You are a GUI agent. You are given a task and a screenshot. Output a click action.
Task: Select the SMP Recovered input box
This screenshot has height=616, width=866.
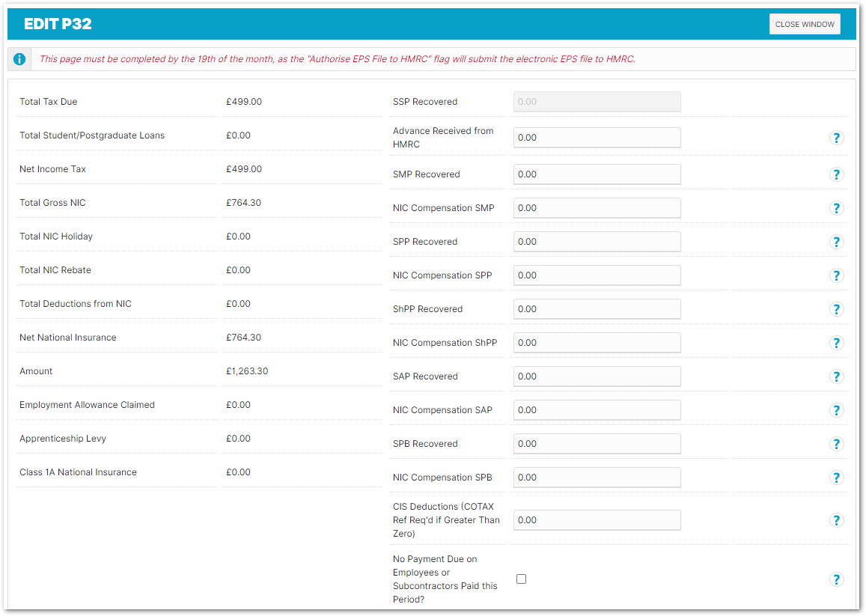pyautogui.click(x=597, y=174)
